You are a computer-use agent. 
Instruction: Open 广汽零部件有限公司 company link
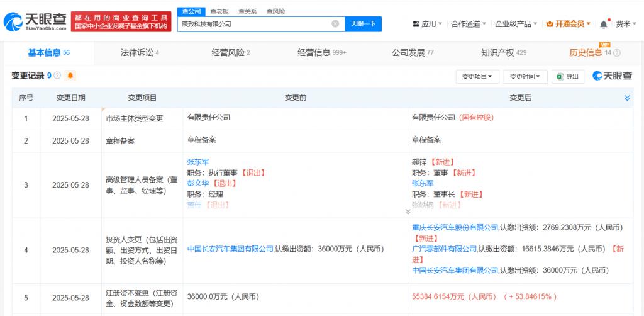[x=444, y=249]
